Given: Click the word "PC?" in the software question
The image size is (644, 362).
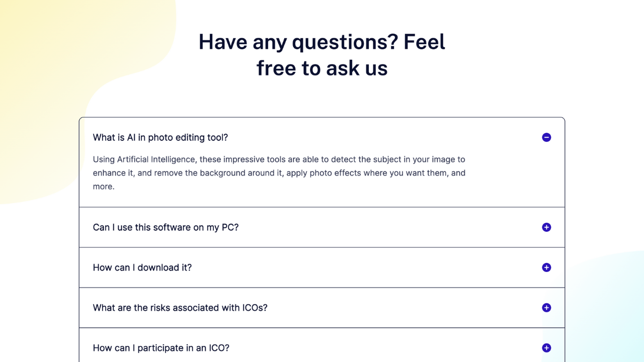Looking at the screenshot, I should (230, 227).
